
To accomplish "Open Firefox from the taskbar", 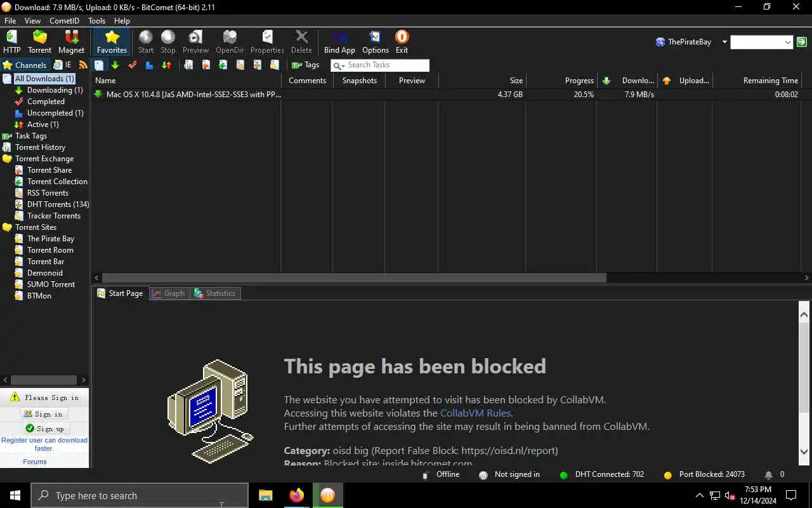I will pos(296,495).
